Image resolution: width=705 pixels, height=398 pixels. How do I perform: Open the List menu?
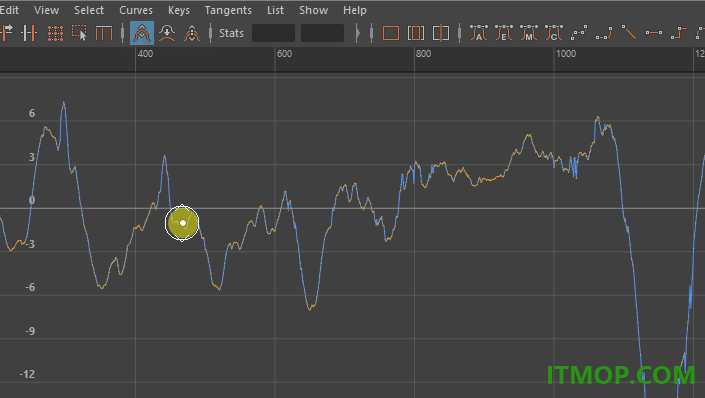275,10
